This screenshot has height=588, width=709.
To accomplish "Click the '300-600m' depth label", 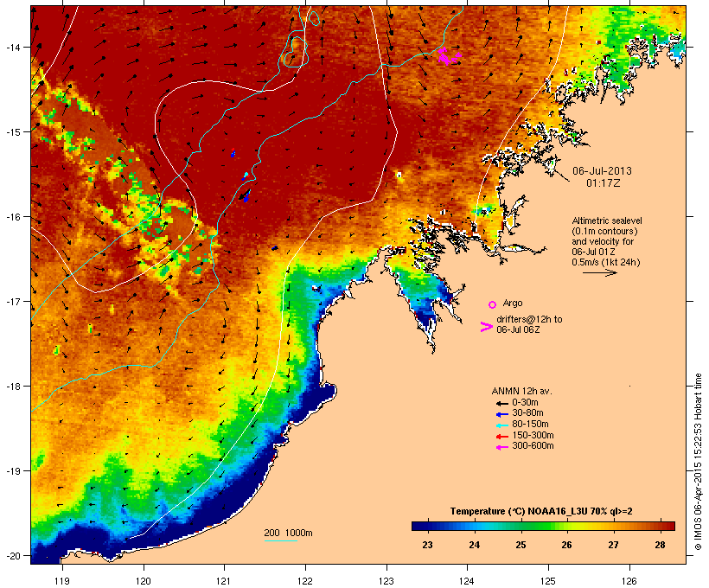I will click(533, 446).
